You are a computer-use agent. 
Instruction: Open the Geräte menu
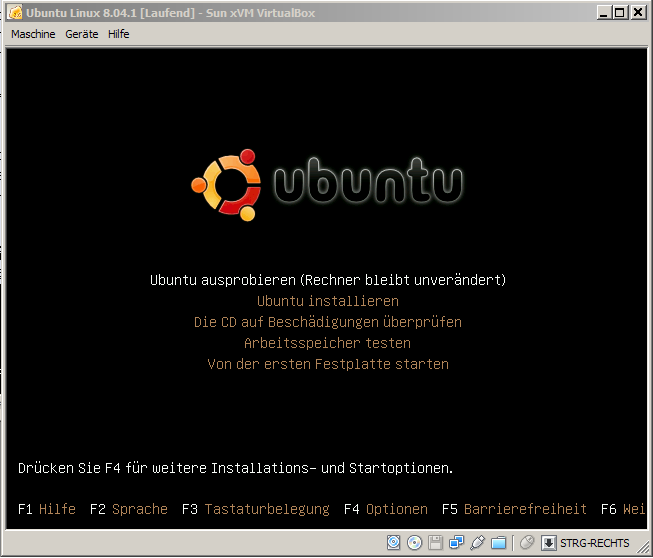[x=82, y=34]
